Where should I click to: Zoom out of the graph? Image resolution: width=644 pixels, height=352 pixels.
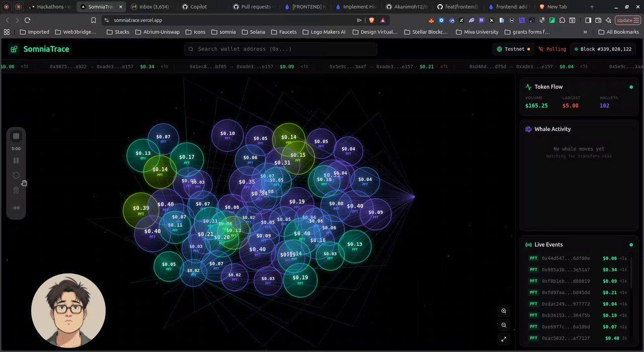pos(504,325)
